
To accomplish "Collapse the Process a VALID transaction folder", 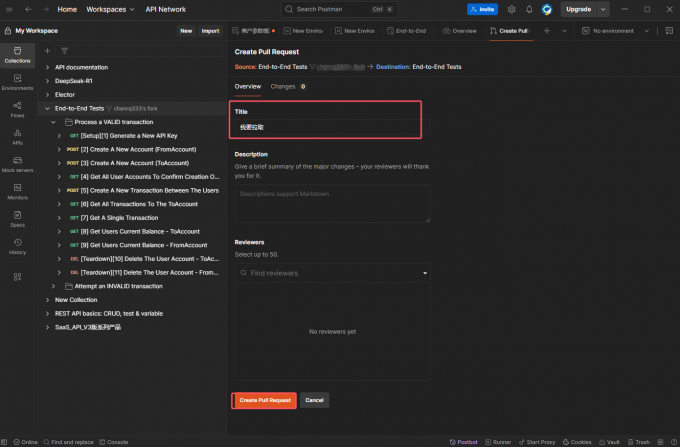I will tap(53, 122).
